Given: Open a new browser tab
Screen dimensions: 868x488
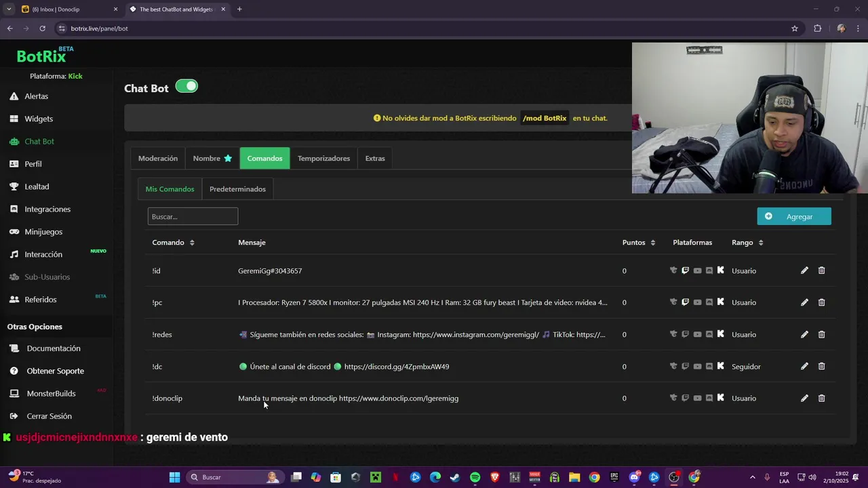Looking at the screenshot, I should [x=239, y=9].
